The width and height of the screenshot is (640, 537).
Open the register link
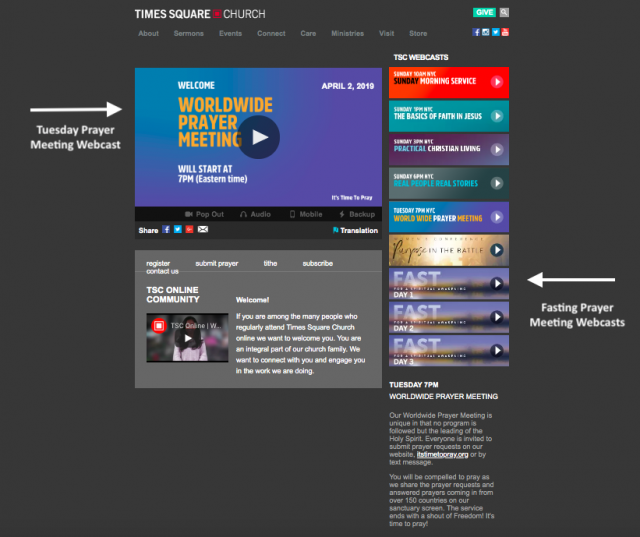(x=158, y=264)
